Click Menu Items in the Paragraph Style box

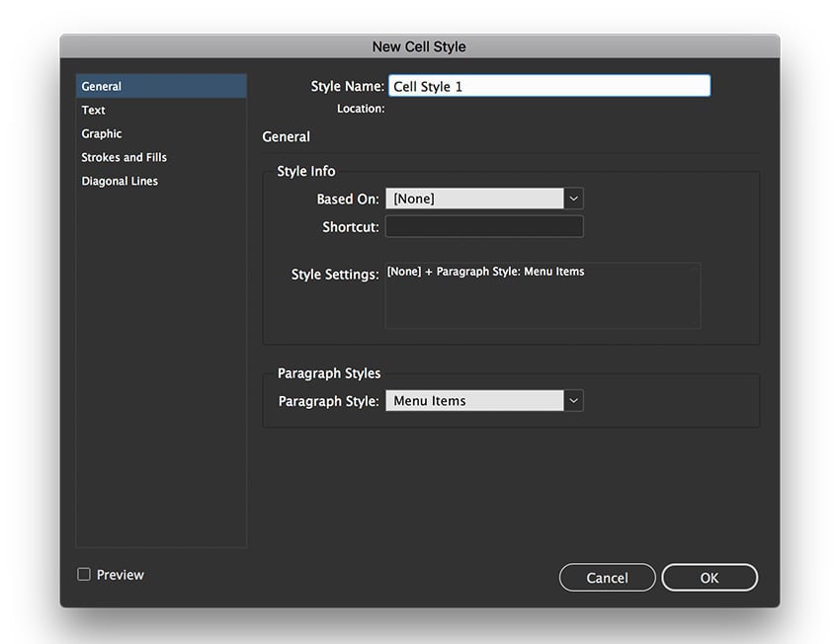click(429, 400)
